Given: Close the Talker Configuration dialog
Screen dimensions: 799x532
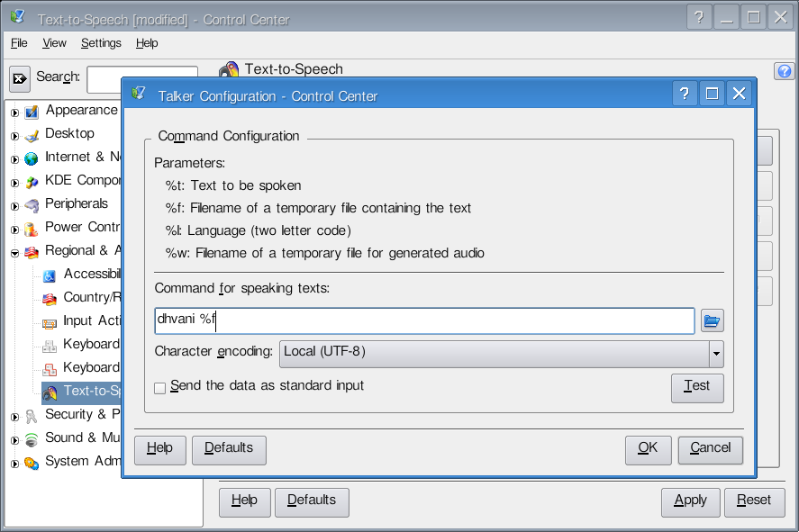Looking at the screenshot, I should tap(739, 94).
